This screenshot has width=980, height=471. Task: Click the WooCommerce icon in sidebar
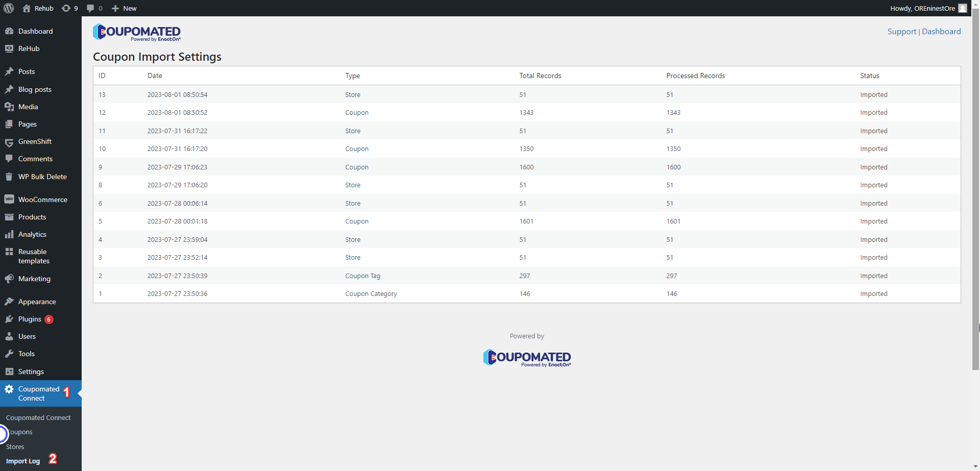click(x=9, y=200)
